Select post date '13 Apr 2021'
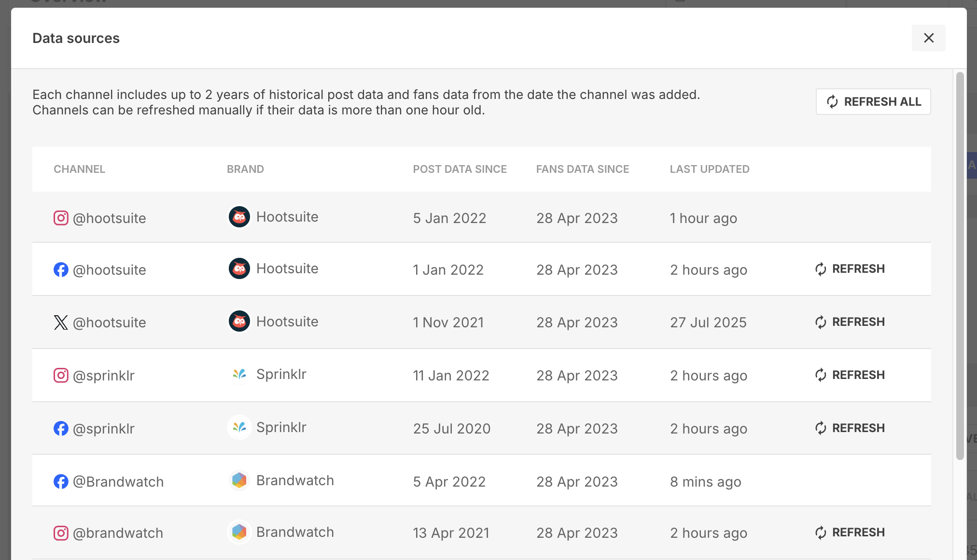This screenshot has height=560, width=977. [451, 533]
